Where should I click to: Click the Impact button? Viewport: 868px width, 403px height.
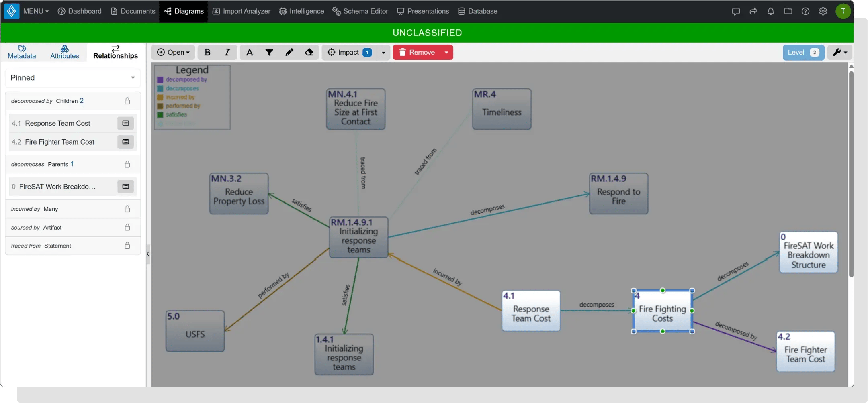(349, 52)
